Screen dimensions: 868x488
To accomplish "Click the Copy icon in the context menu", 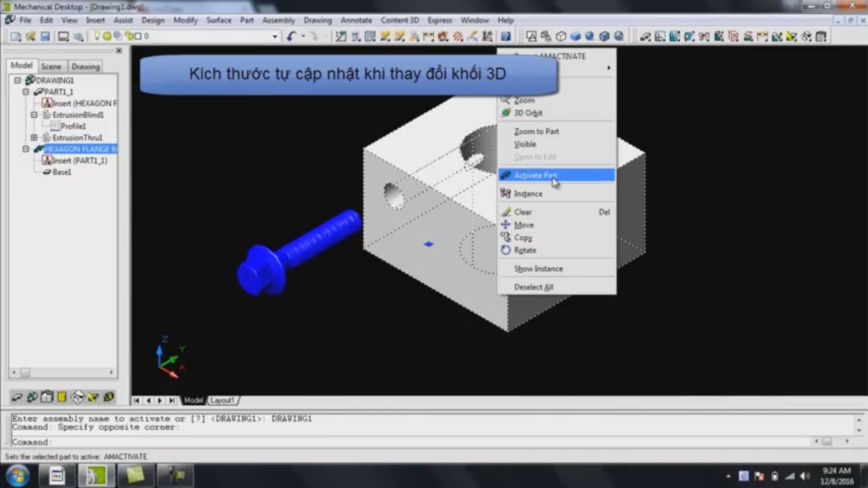I will coord(505,238).
